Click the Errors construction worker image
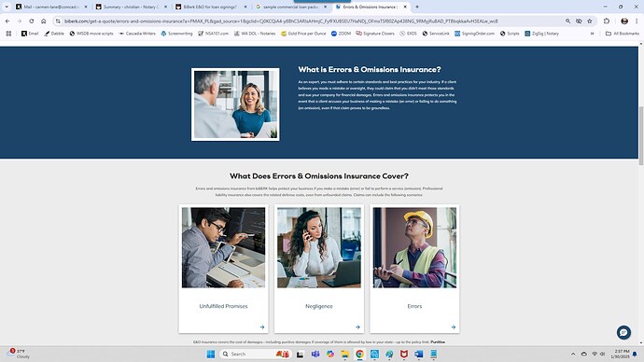This screenshot has width=644, height=362. (414, 247)
